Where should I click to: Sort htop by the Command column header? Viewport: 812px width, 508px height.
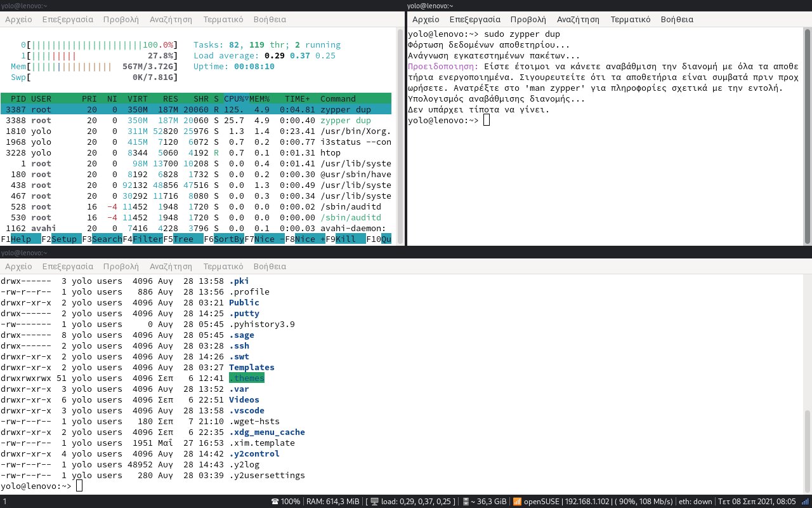[338, 98]
